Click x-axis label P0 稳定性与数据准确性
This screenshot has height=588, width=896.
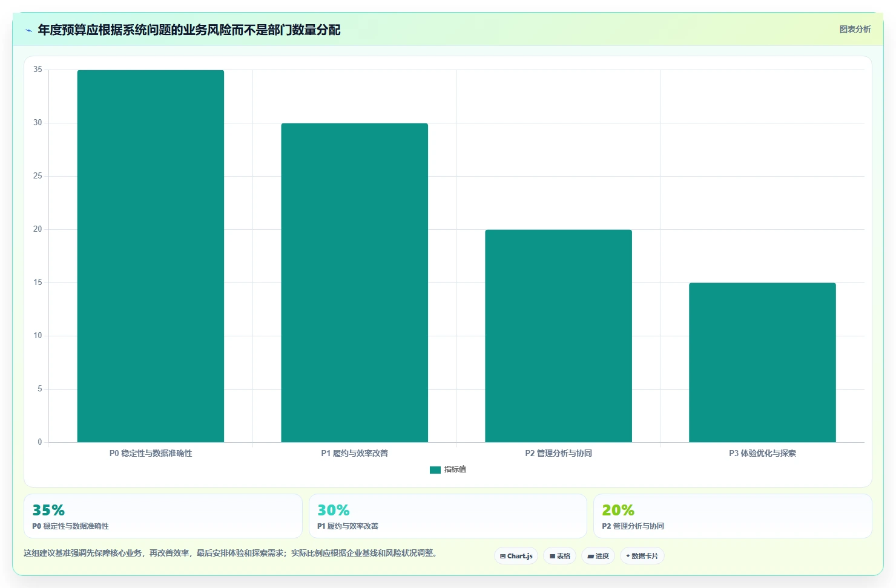click(151, 453)
